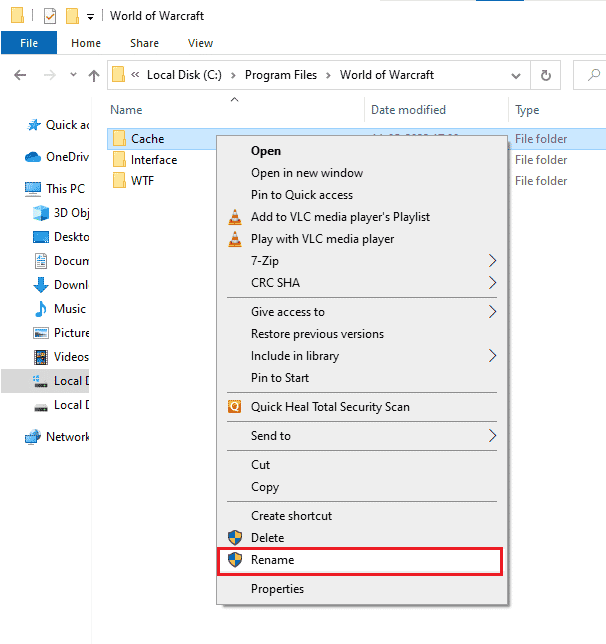The height and width of the screenshot is (644, 606).
Task: Select Properties in the context menu
Action: 277,589
